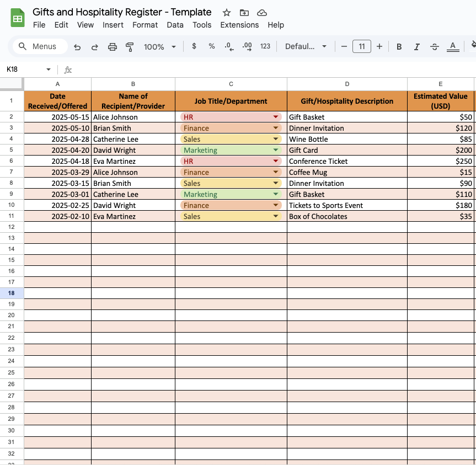Open the text color picker
Screen dimensions: 476x465
(x=453, y=47)
